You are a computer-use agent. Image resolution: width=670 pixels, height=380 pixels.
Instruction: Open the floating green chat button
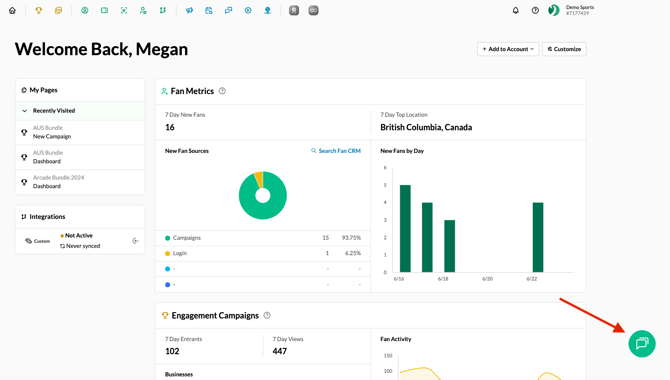click(x=642, y=344)
